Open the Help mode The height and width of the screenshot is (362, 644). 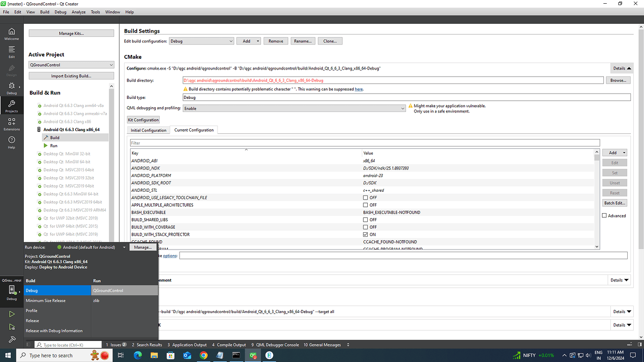[x=11, y=140]
